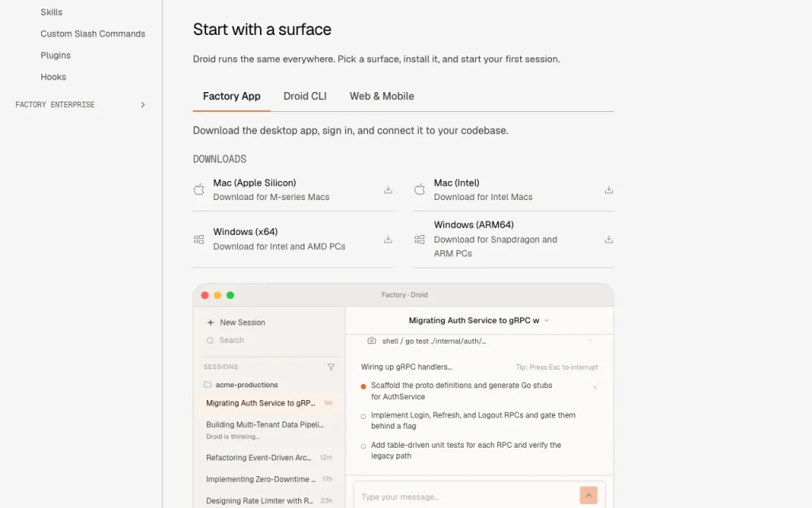Click the orange send message arrow button
This screenshot has height=508, width=812.
[588, 495]
